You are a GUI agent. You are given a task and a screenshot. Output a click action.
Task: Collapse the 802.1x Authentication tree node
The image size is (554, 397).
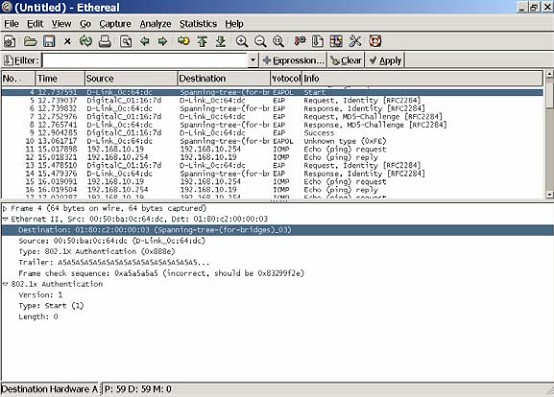[5, 284]
